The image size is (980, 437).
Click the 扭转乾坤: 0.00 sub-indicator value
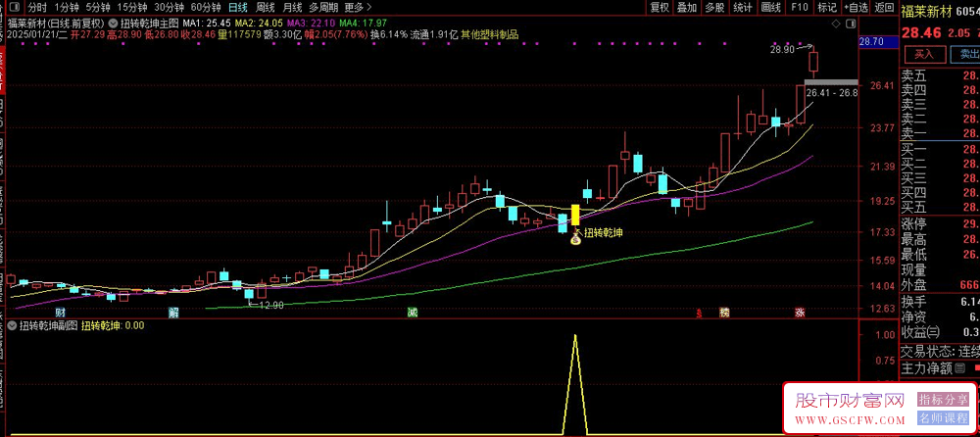pyautogui.click(x=113, y=325)
